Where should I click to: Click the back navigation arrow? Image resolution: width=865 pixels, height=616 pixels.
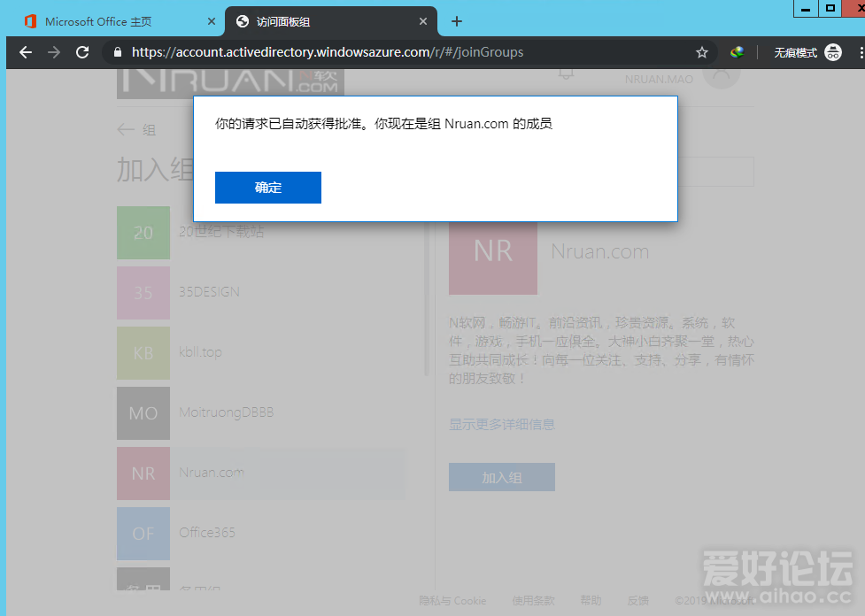pos(25,52)
